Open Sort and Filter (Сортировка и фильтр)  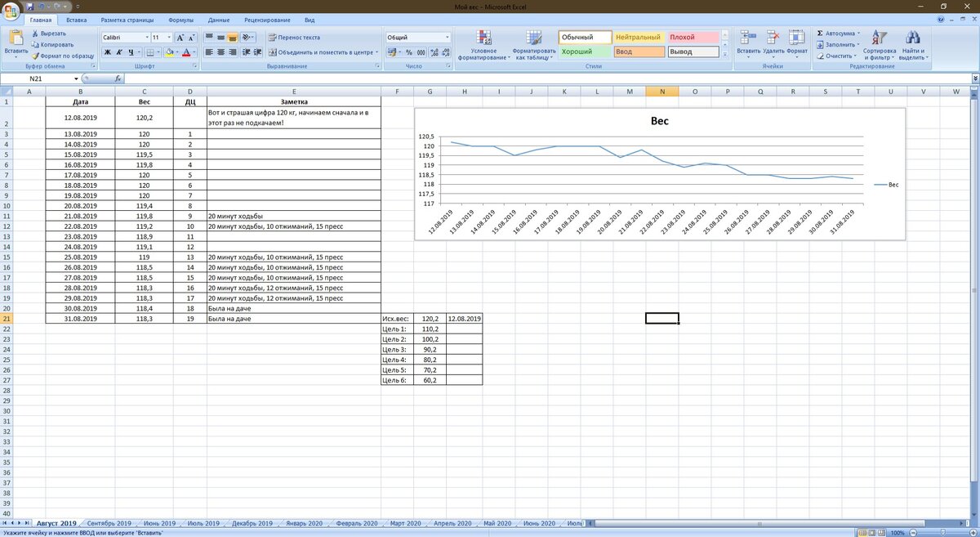coord(880,46)
